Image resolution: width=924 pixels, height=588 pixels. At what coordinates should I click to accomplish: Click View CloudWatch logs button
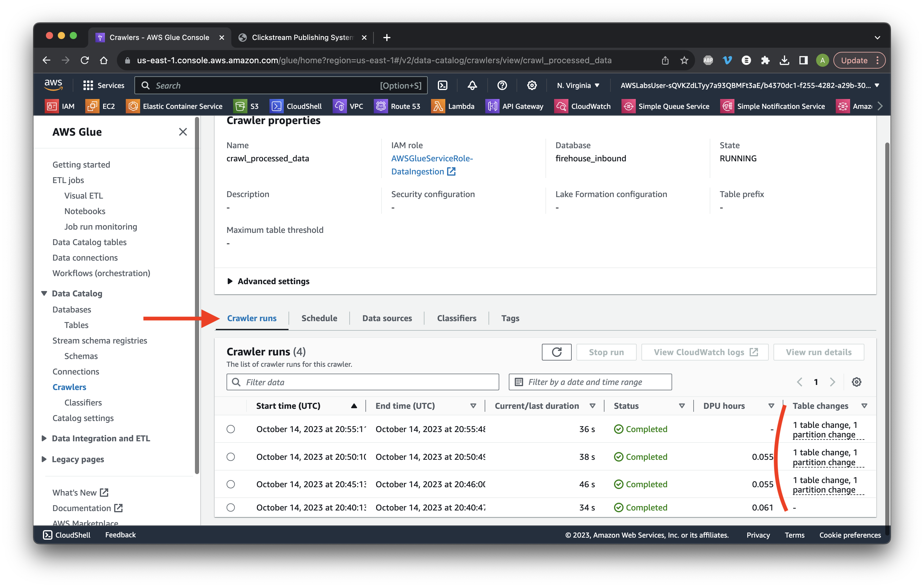click(x=705, y=352)
